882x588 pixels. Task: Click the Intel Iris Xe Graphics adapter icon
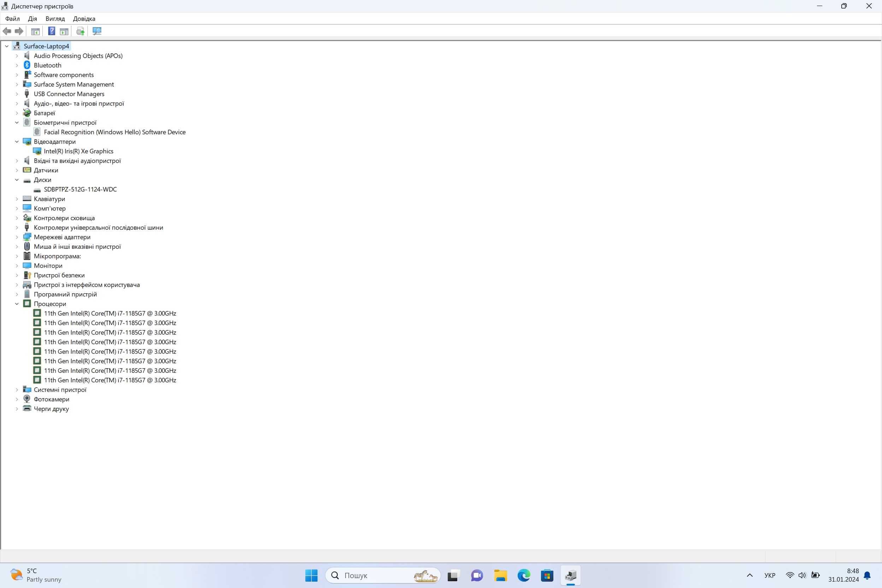[37, 151]
